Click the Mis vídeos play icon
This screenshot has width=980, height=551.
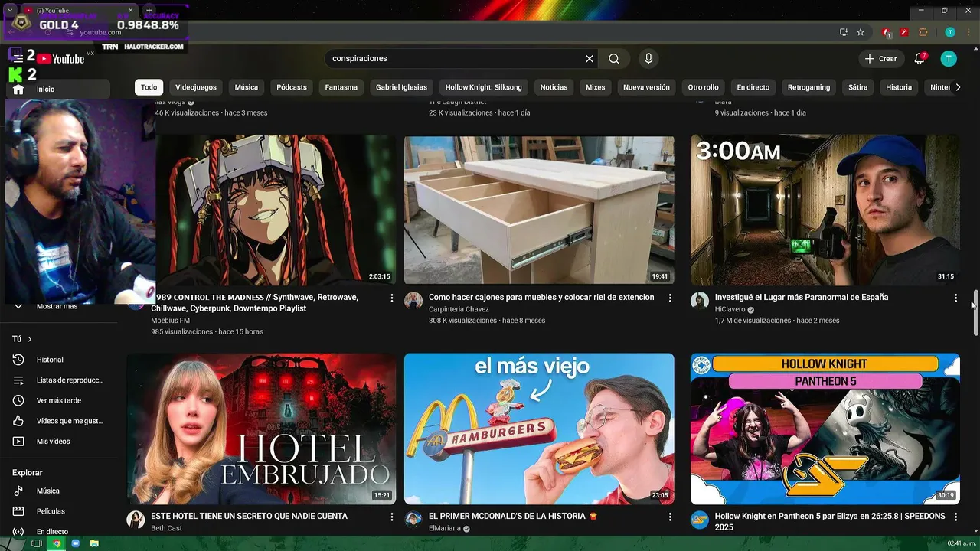19,442
